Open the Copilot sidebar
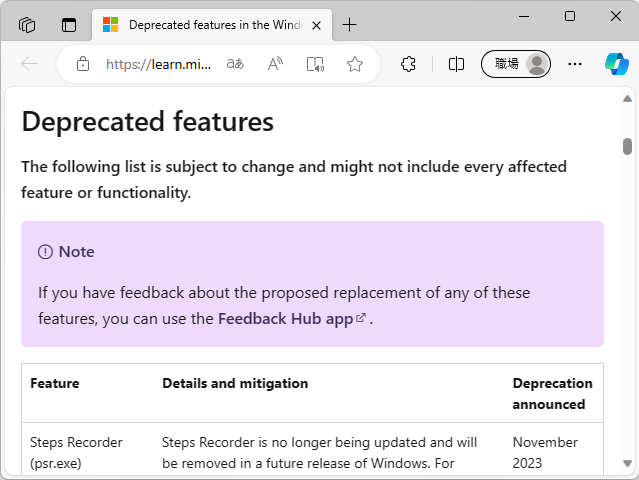This screenshot has width=639, height=480. pyautogui.click(x=616, y=64)
